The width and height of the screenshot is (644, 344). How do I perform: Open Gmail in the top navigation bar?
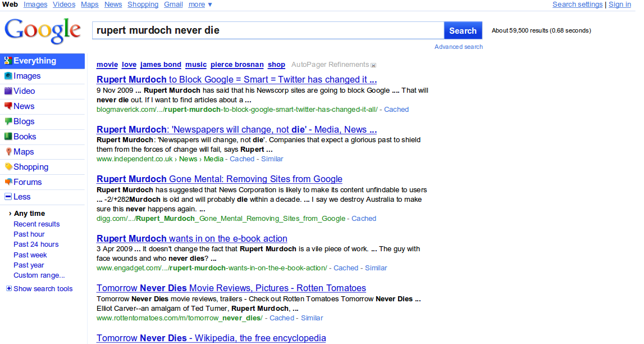173,4
